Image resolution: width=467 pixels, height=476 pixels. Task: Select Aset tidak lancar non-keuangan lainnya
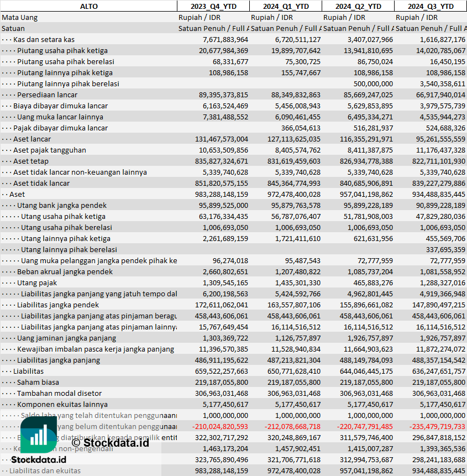80,172
